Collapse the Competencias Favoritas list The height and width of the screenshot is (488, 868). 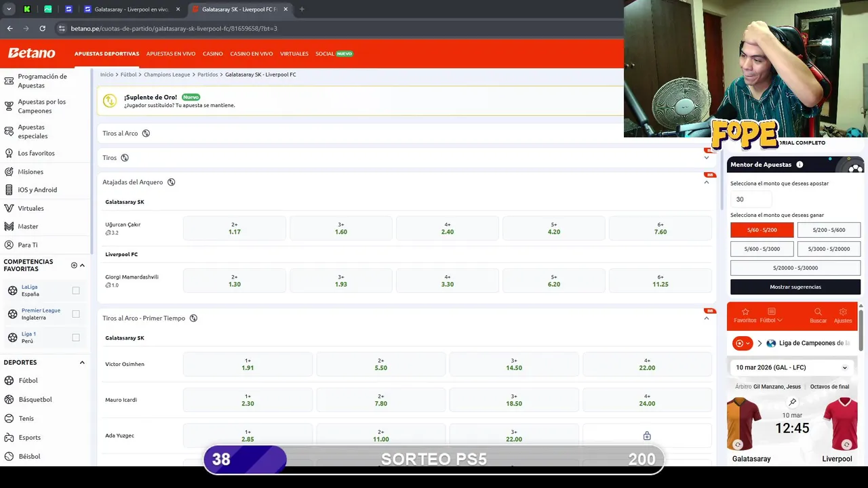82,265
